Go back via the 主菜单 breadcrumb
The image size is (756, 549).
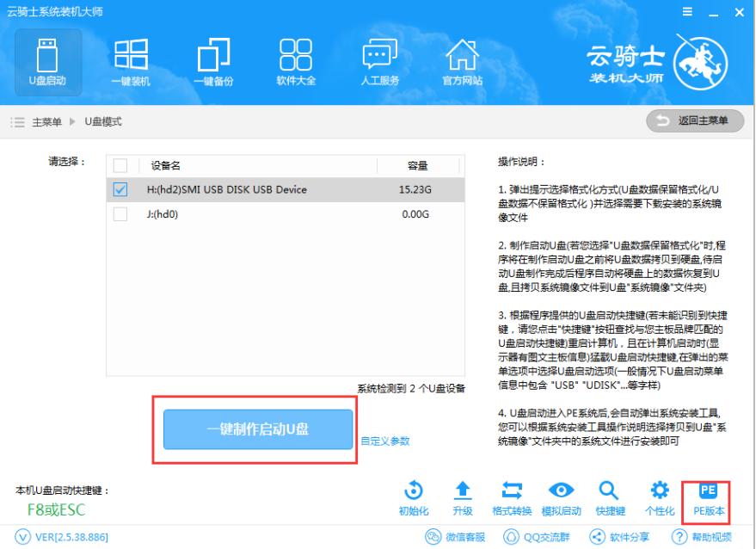(x=46, y=120)
